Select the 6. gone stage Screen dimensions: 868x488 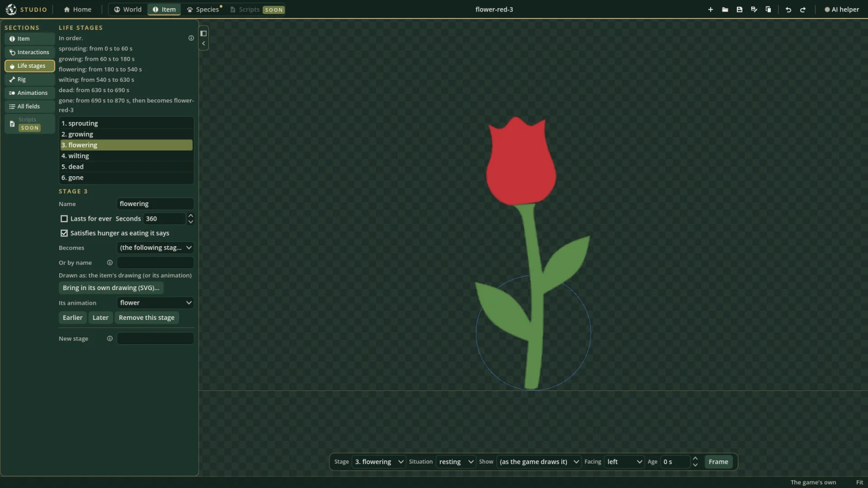click(x=126, y=178)
